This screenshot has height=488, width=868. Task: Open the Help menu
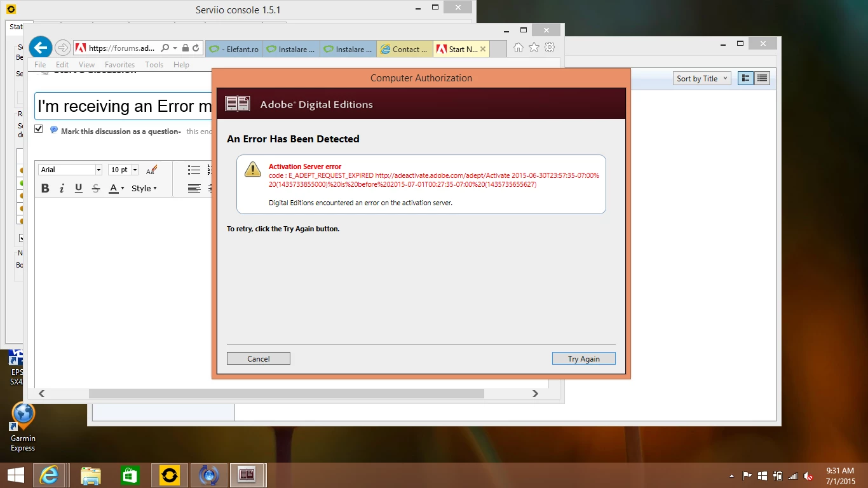coord(181,65)
